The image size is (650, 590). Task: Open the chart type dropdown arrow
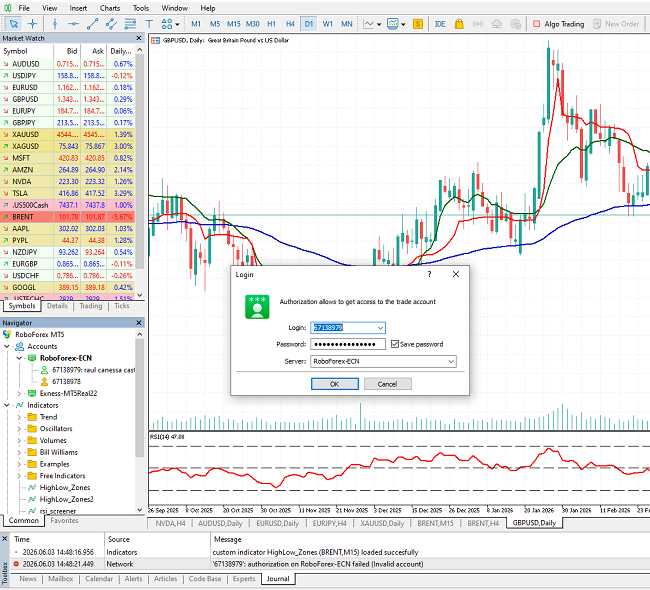click(379, 24)
